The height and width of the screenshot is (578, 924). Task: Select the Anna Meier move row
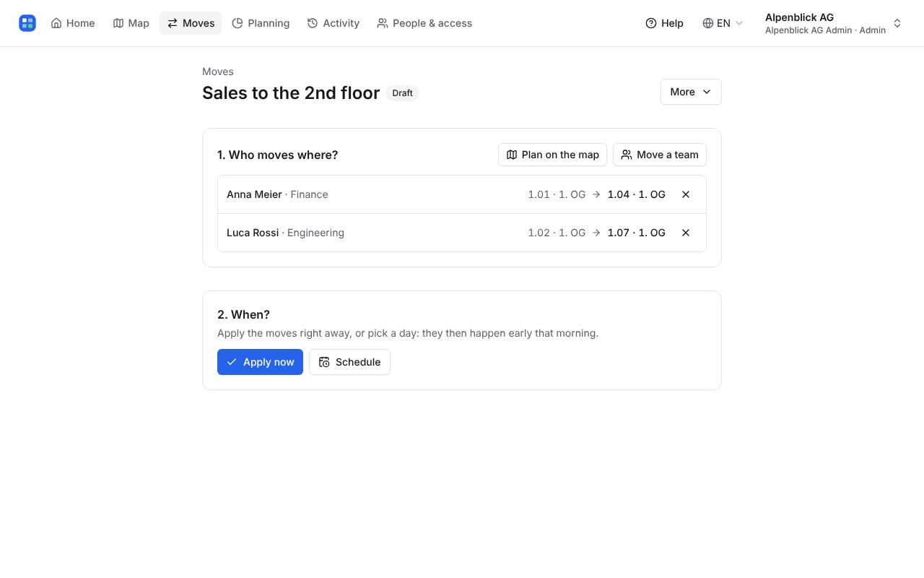coord(462,194)
